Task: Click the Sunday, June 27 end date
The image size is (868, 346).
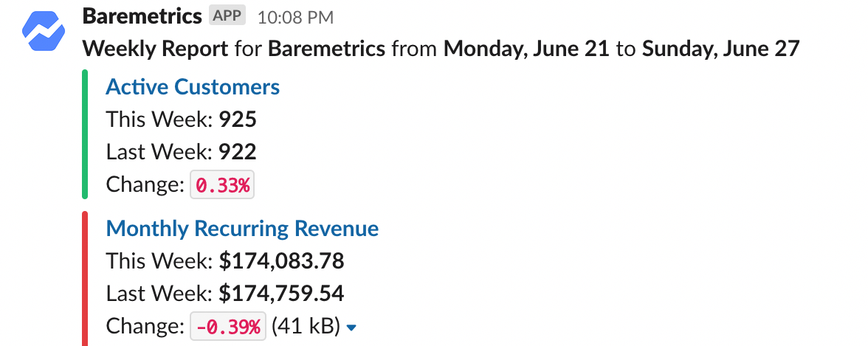Action: pyautogui.click(x=720, y=49)
